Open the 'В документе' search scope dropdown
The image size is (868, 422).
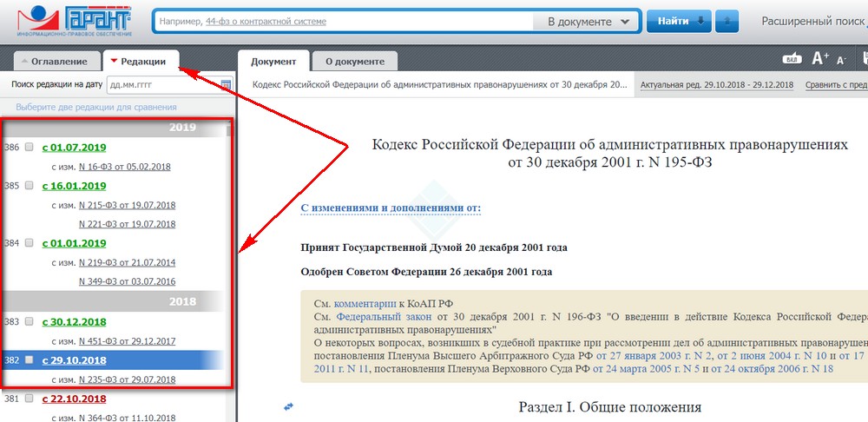pyautogui.click(x=588, y=22)
